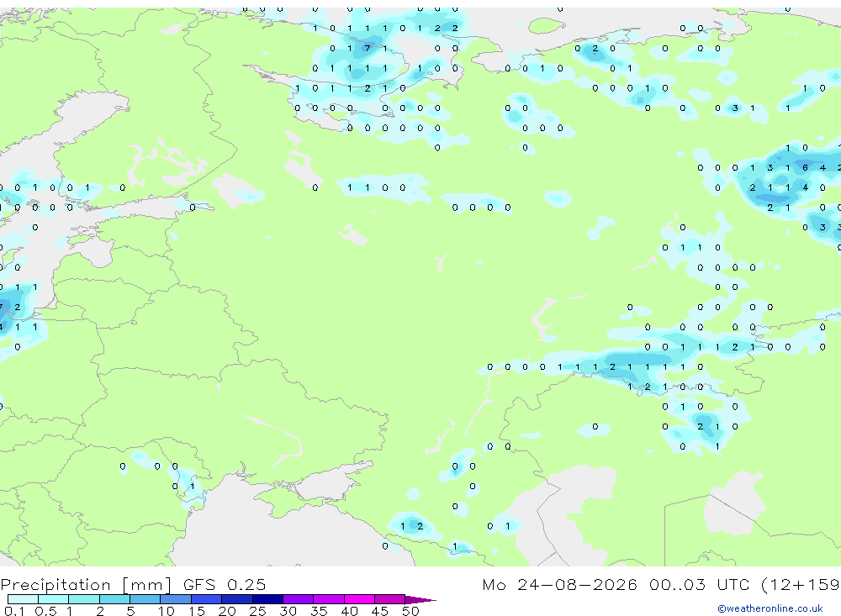Click the 30–35 mm purple legend swatch

pos(299,599)
